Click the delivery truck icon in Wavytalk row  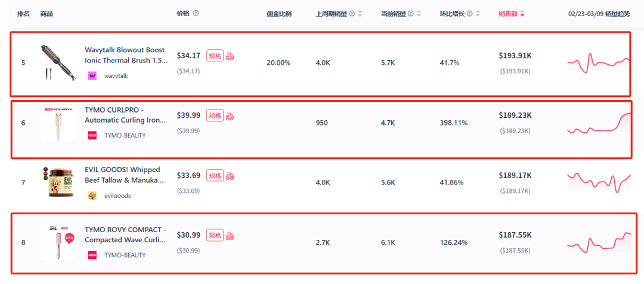tap(230, 56)
